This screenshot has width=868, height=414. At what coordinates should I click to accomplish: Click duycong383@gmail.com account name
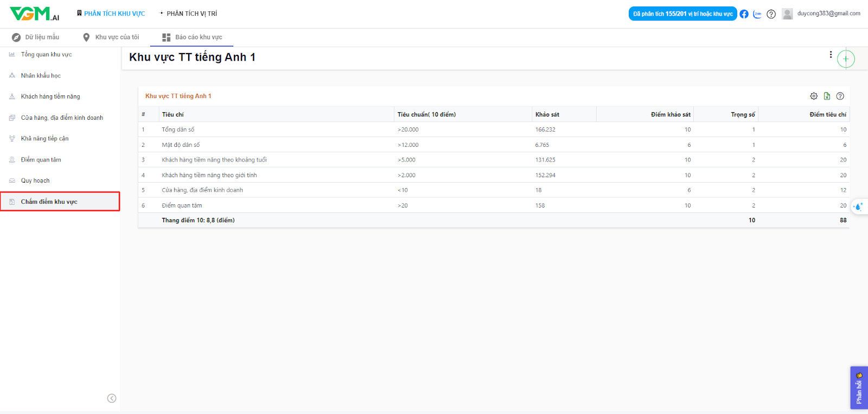828,14
